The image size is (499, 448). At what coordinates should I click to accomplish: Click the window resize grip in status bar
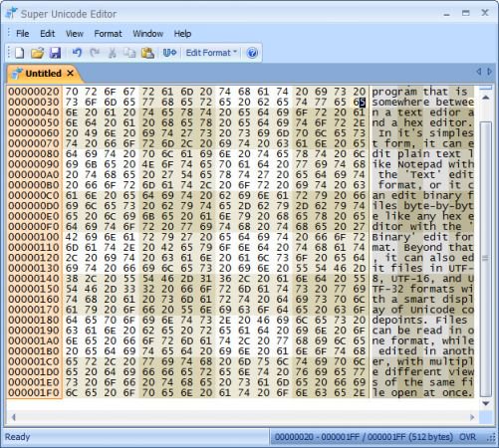[492, 438]
